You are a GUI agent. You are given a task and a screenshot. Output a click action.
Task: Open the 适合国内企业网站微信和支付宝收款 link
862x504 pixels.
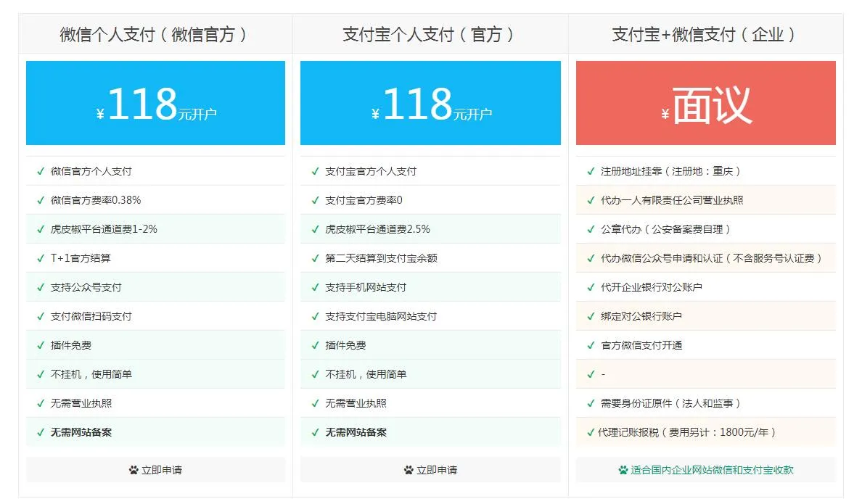[711, 470]
